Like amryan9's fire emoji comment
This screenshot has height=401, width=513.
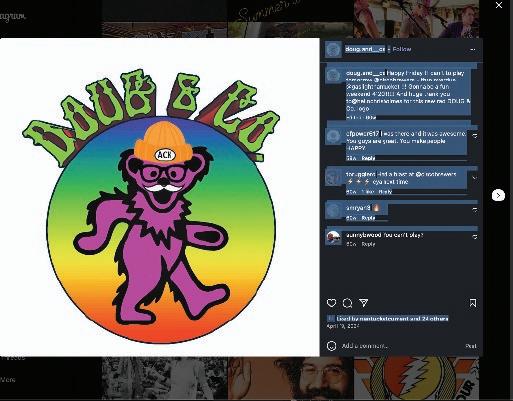tap(475, 210)
